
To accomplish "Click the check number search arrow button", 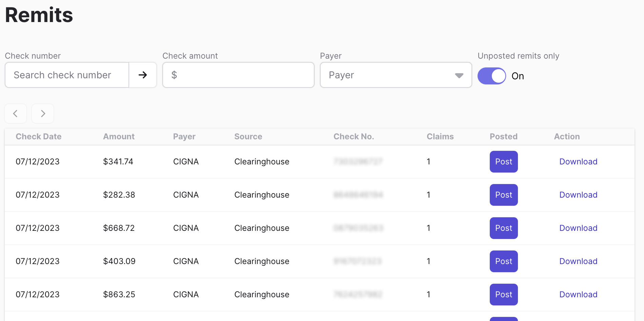I will point(143,75).
